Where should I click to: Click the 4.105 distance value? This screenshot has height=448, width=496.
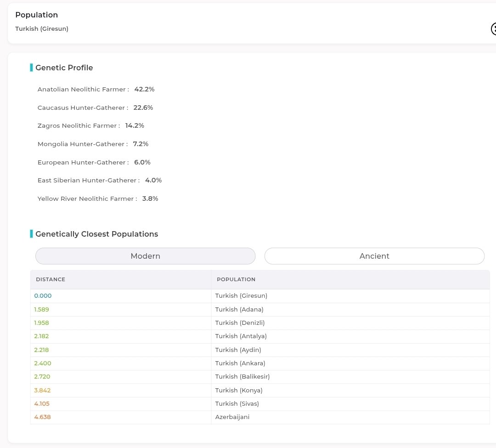coord(42,404)
